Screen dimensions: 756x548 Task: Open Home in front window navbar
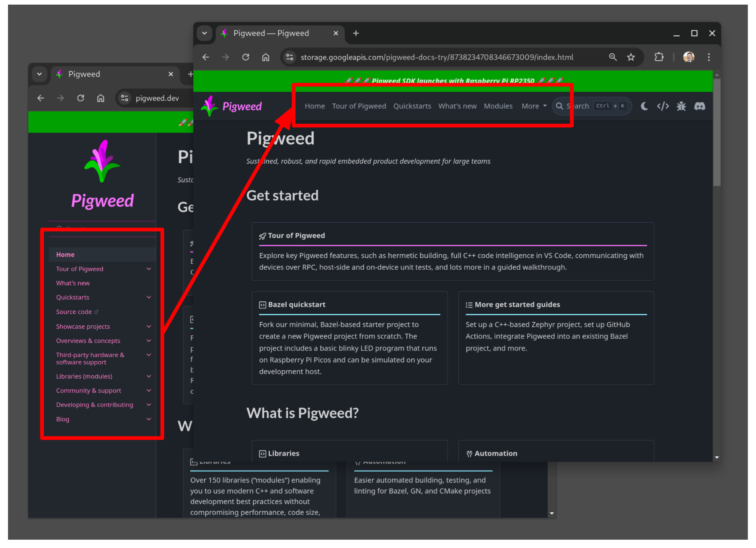click(315, 106)
